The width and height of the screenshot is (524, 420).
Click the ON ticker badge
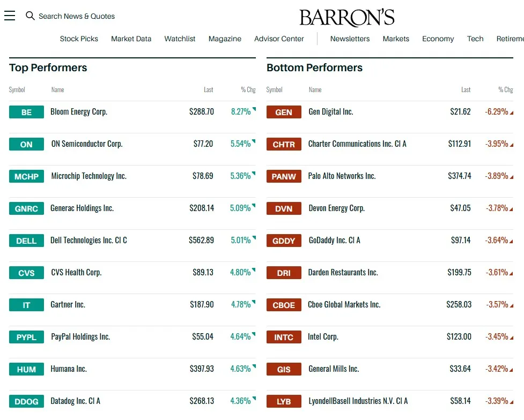[26, 144]
